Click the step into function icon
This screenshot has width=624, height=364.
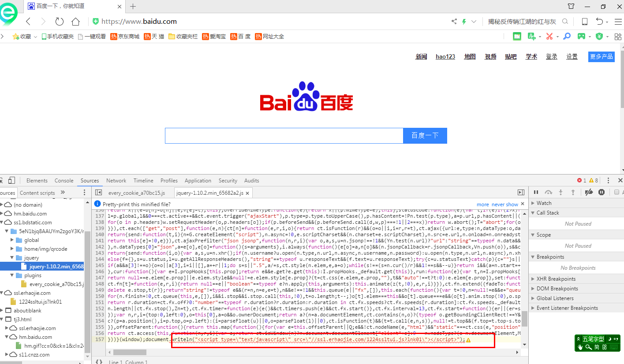tap(561, 192)
